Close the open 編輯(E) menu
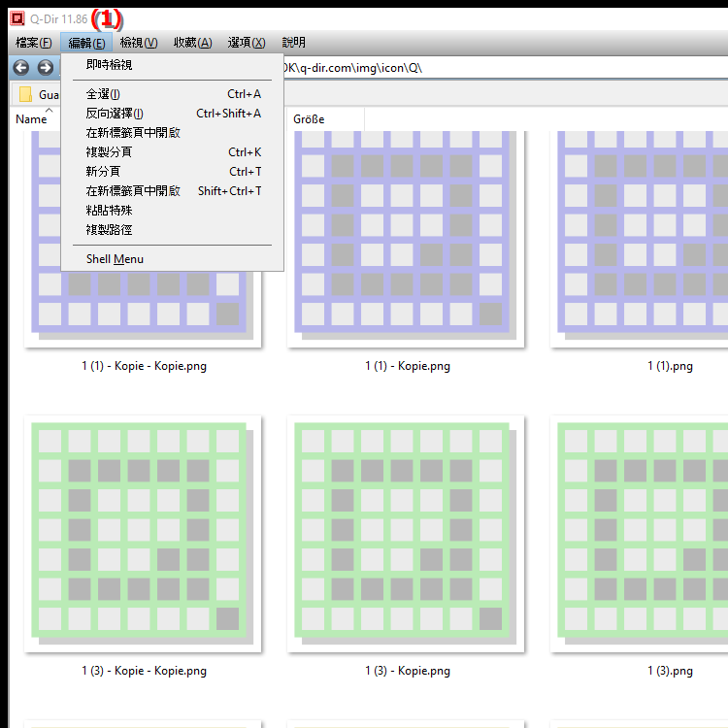The height and width of the screenshot is (728, 728). pyautogui.click(x=86, y=43)
